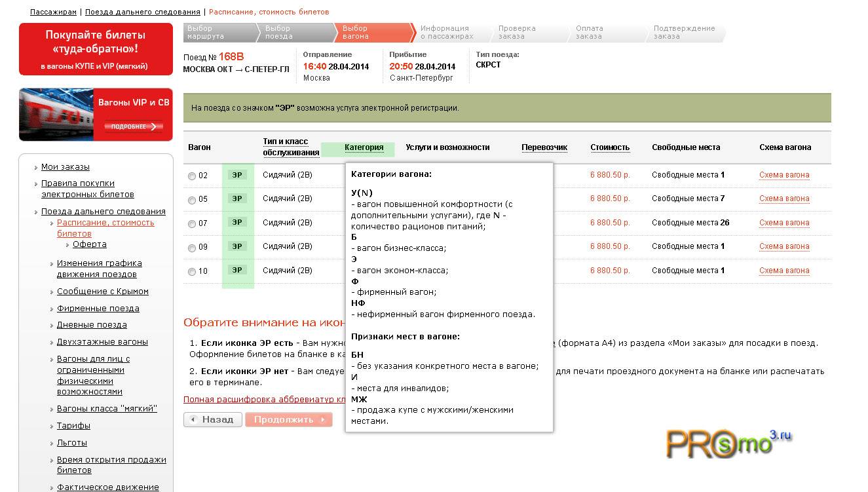Image resolution: width=868 pixels, height=492 pixels.
Task: Open Оферта sidebar link
Action: coord(90,244)
